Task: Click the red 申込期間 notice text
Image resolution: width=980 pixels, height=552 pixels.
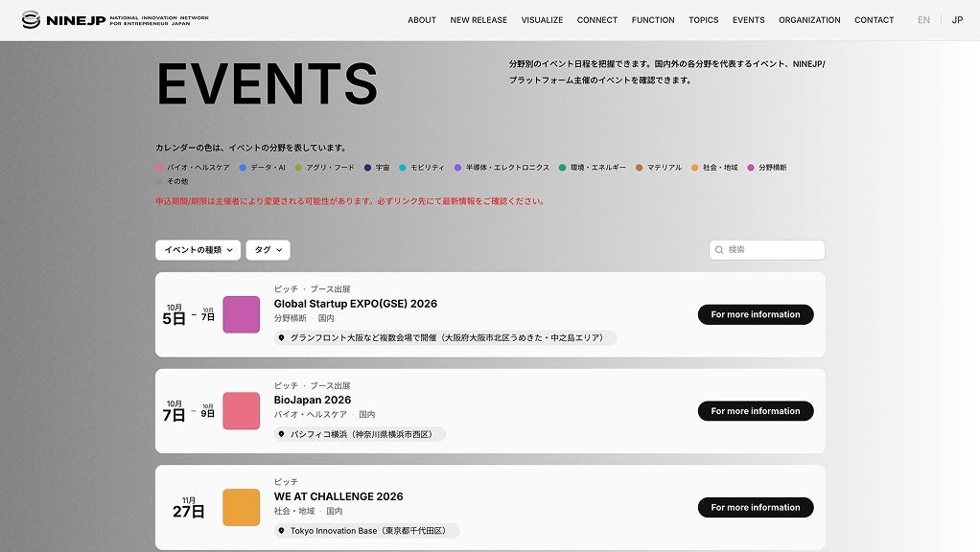Action: click(350, 201)
